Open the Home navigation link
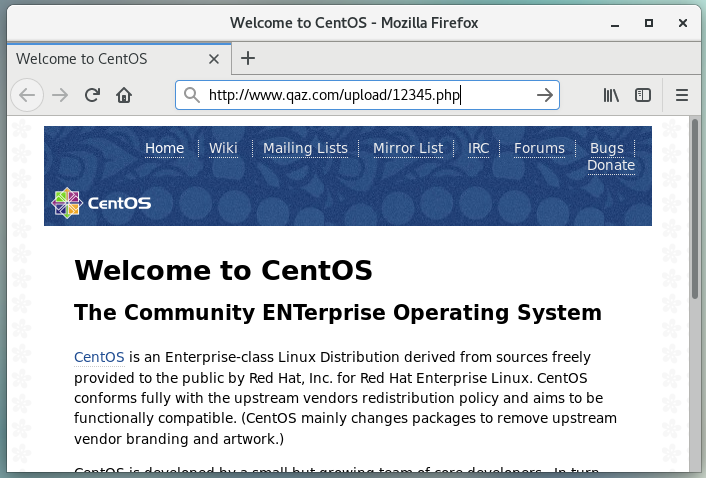The width and height of the screenshot is (706, 478). coord(164,148)
